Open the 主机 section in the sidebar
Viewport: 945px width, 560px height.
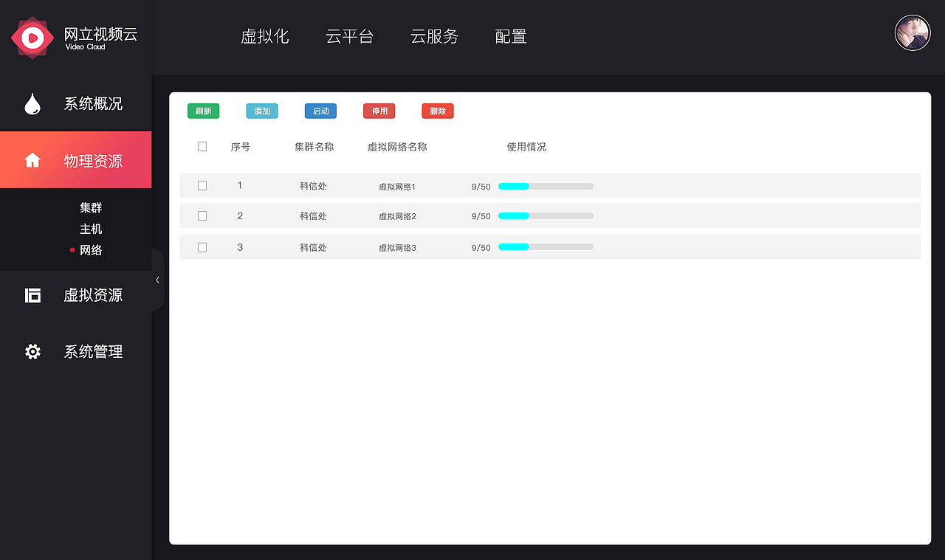91,229
